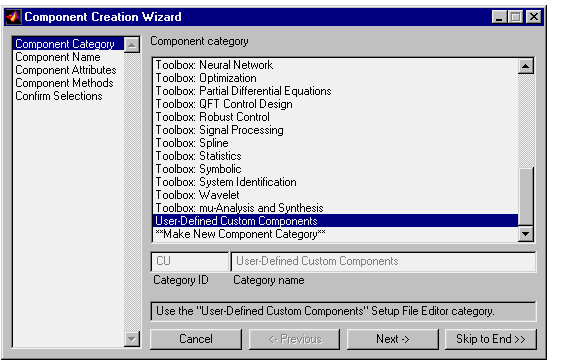Maximize the Component Creation Wizard window
Viewport: 562px width, 361px height.
click(x=515, y=17)
